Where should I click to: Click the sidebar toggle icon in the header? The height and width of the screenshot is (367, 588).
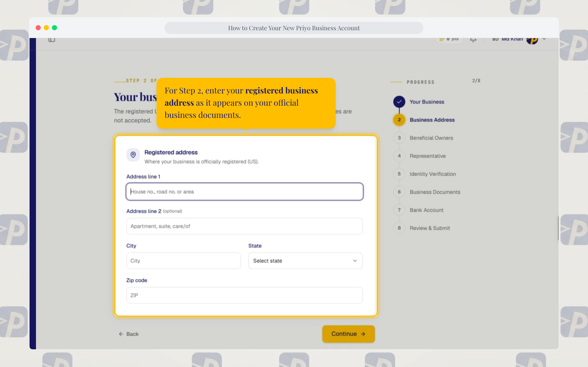(x=52, y=40)
